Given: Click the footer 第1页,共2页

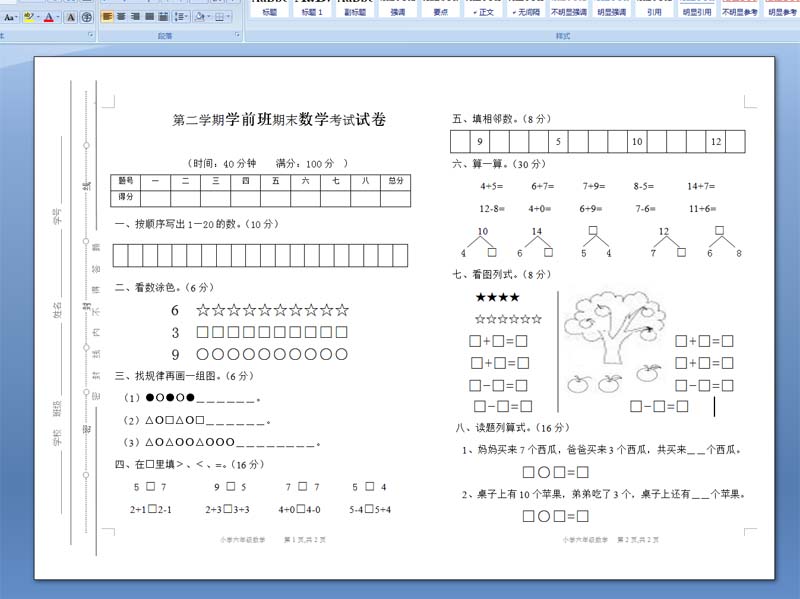Looking at the screenshot, I should tap(305, 539).
